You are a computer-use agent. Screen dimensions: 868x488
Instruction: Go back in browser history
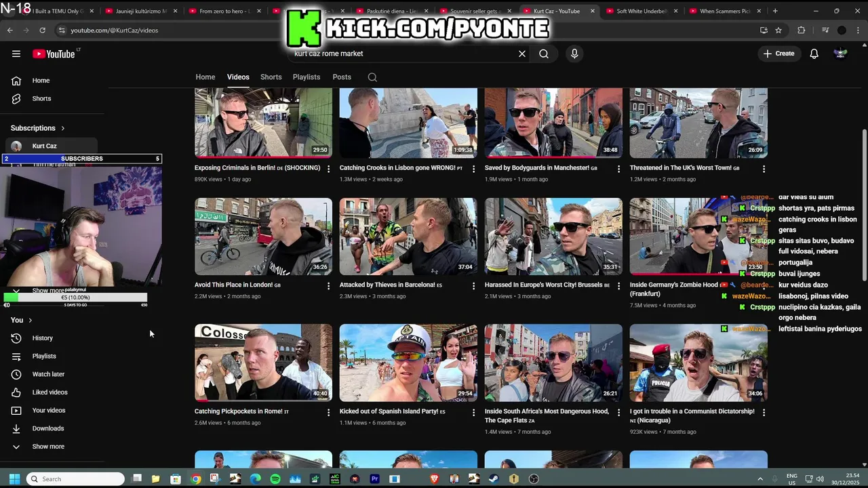coord(9,30)
